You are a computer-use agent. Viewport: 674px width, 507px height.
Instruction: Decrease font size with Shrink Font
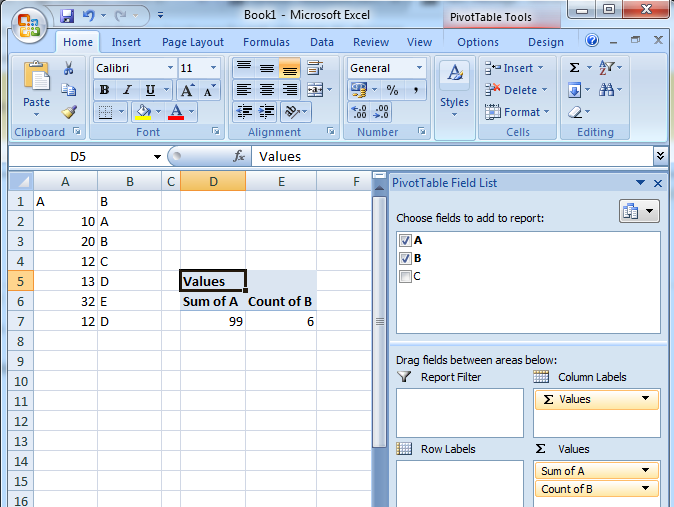pos(209,90)
